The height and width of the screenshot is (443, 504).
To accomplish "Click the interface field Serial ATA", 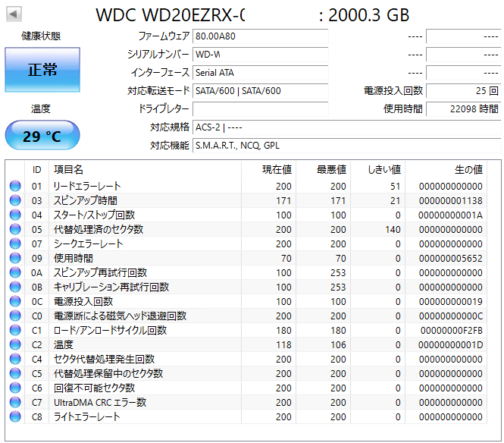I will pyautogui.click(x=261, y=73).
